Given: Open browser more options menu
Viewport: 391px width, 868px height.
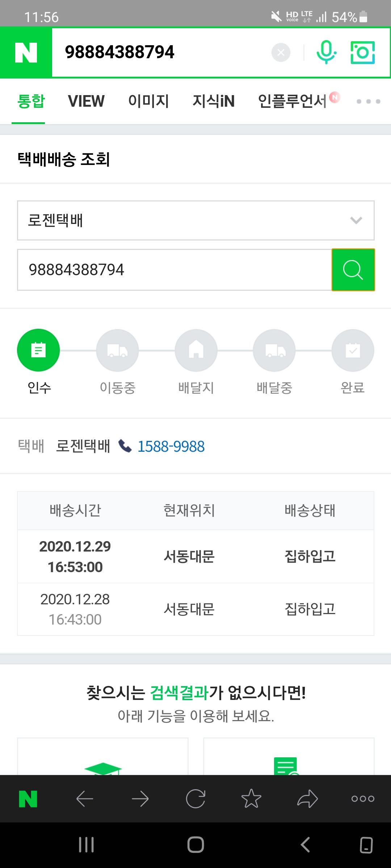Looking at the screenshot, I should (363, 799).
